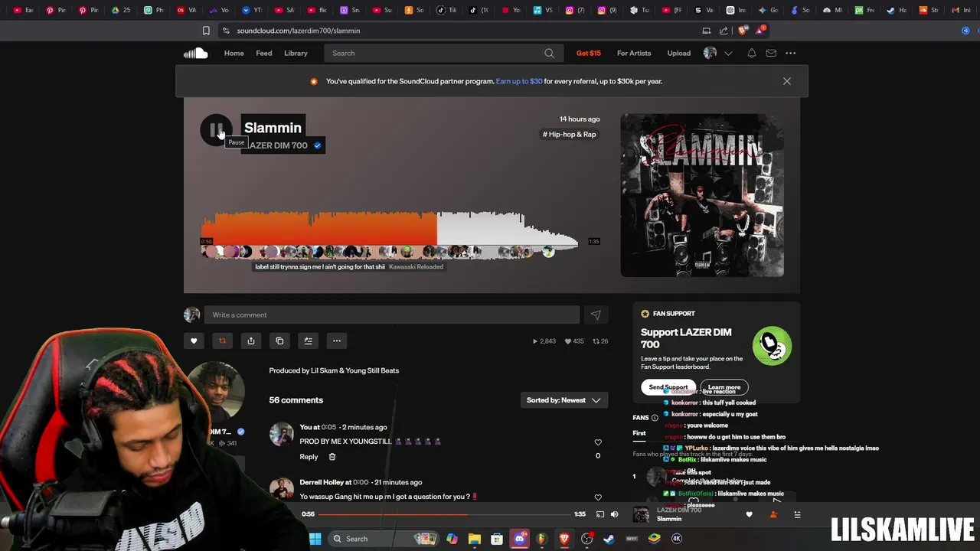Expand the profile avatar dropdown chevron
The image size is (980, 551).
(x=728, y=53)
